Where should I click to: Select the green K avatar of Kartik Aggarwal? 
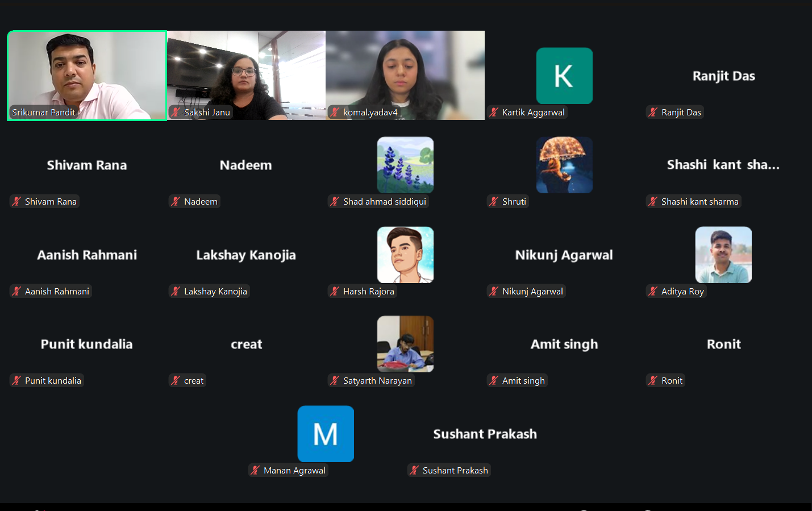point(564,76)
